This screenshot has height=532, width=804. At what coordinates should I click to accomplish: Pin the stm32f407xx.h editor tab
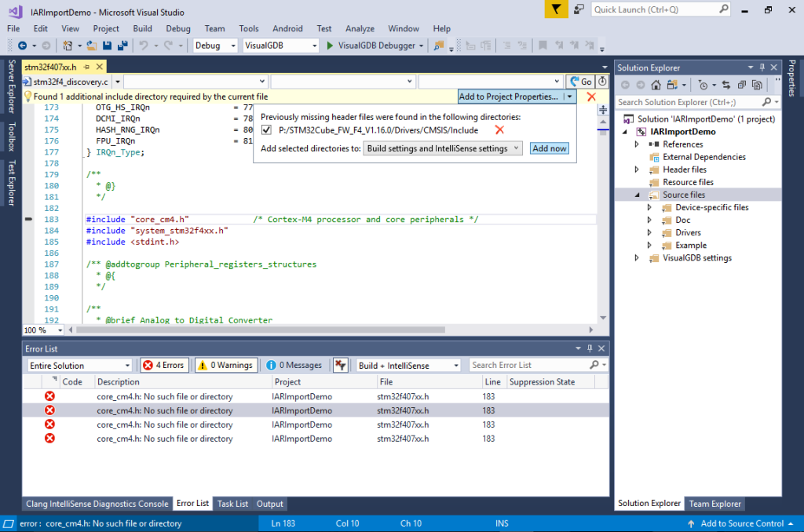(86, 67)
